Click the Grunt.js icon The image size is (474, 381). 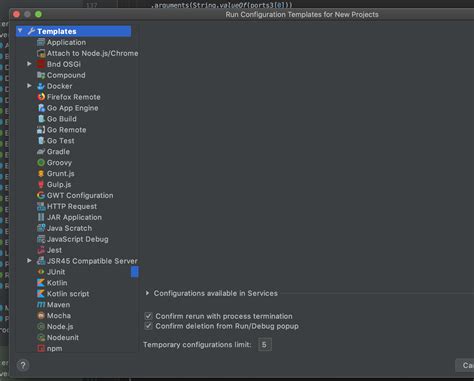tap(41, 173)
